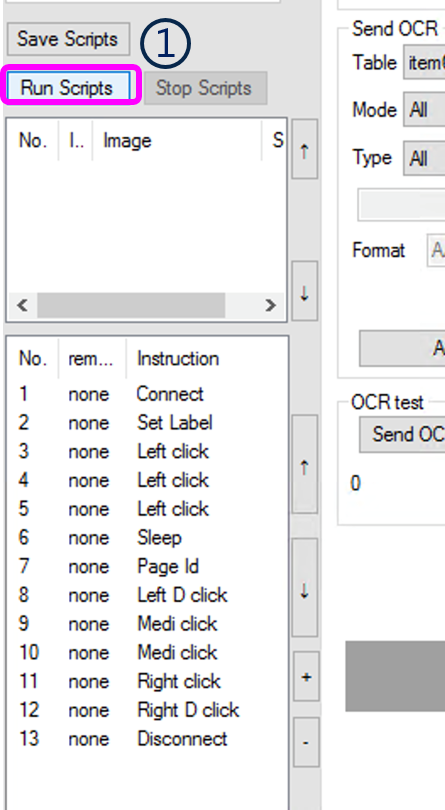Move instruction up with arrow button
Viewport: 445px width, 810px height.
(304, 464)
